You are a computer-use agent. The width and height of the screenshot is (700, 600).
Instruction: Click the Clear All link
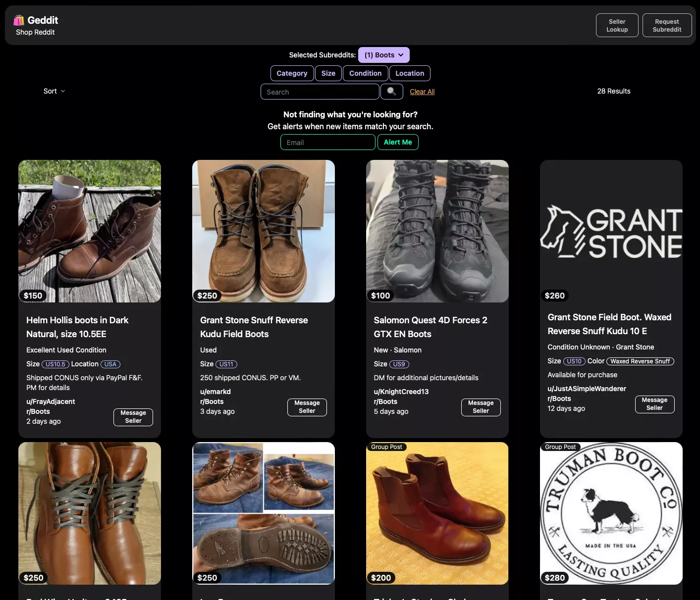pos(422,92)
